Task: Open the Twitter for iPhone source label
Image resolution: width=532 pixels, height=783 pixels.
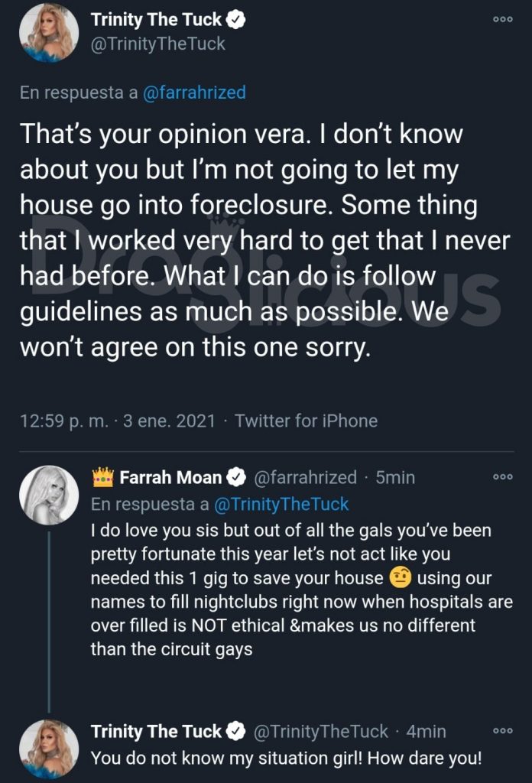Action: tap(306, 421)
